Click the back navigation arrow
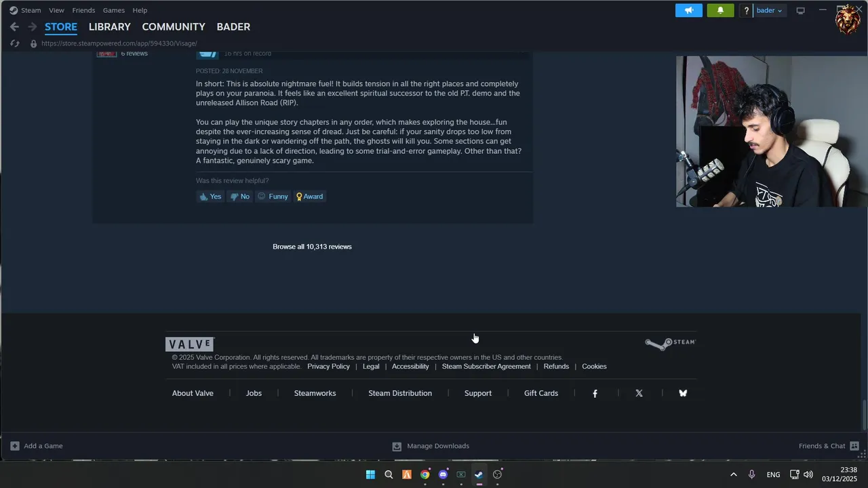The image size is (868, 488). click(x=14, y=27)
